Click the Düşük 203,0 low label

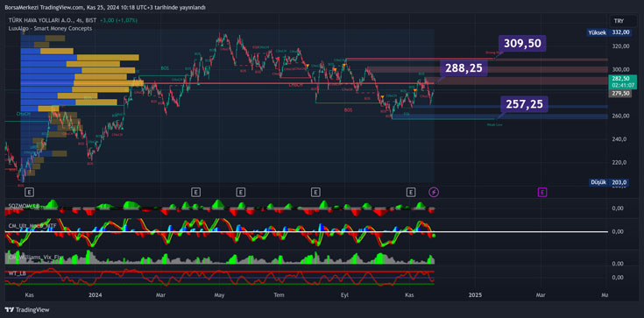609,182
